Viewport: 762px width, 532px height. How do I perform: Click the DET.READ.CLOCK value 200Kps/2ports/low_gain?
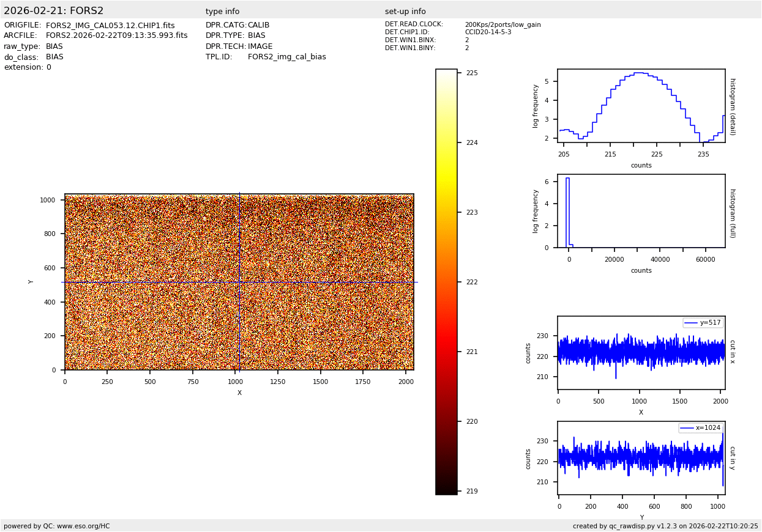pos(502,25)
